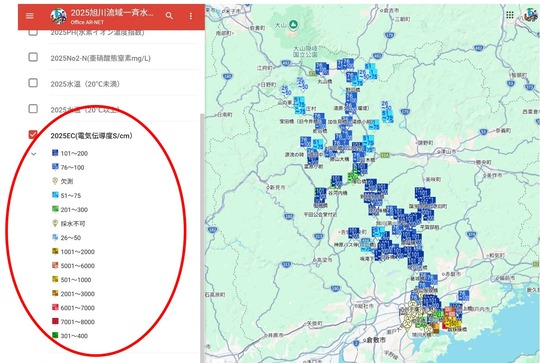
Task: Click the Office AR-NET author text
Action: (x=87, y=22)
